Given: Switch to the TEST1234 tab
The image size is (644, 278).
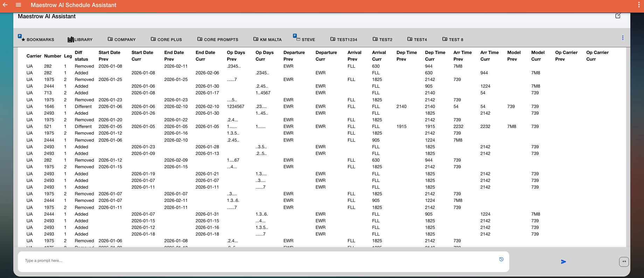Looking at the screenshot, I should 344,40.
